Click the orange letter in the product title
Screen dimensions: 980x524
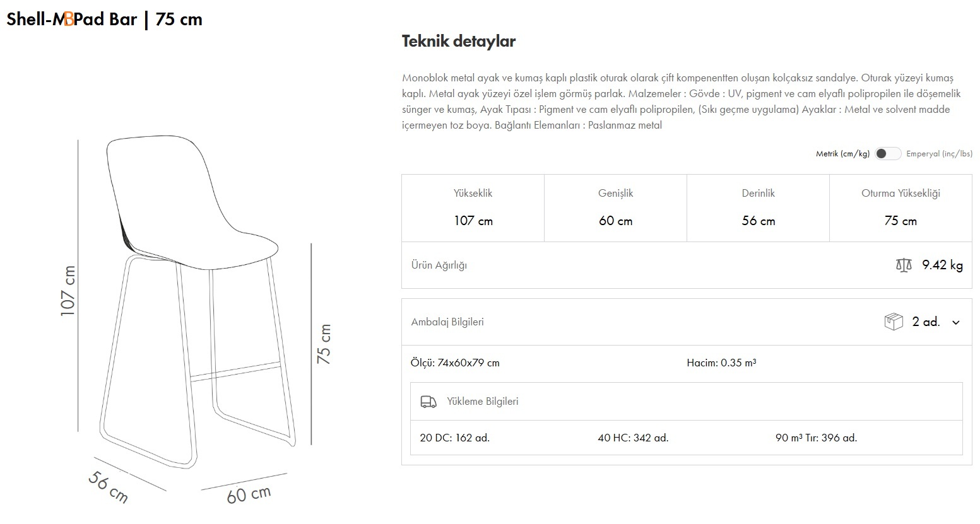click(x=69, y=20)
